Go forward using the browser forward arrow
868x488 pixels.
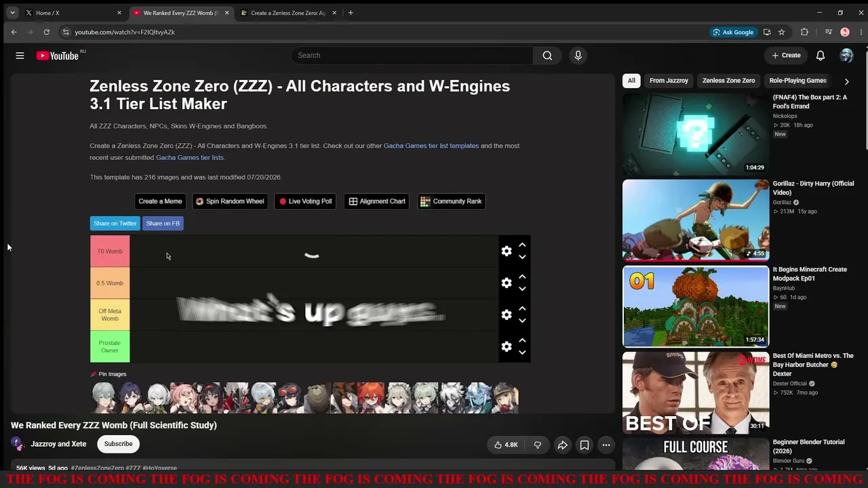[30, 32]
